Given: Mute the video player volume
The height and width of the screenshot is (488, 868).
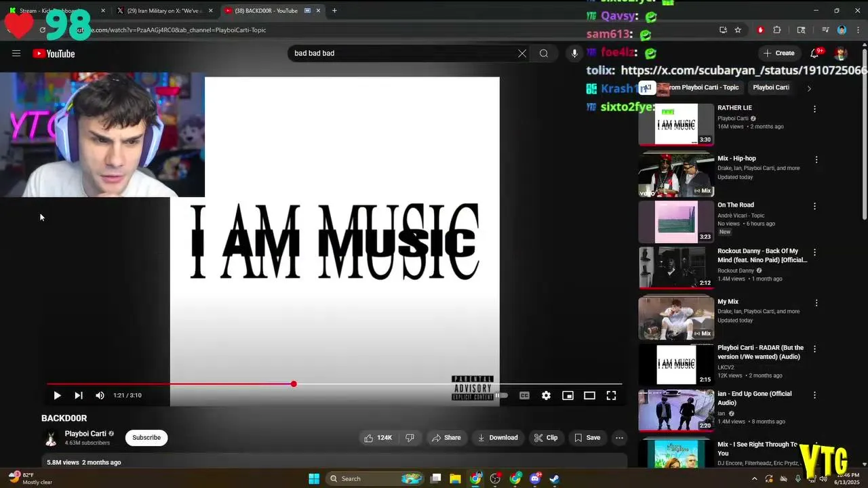Looking at the screenshot, I should coord(100,395).
